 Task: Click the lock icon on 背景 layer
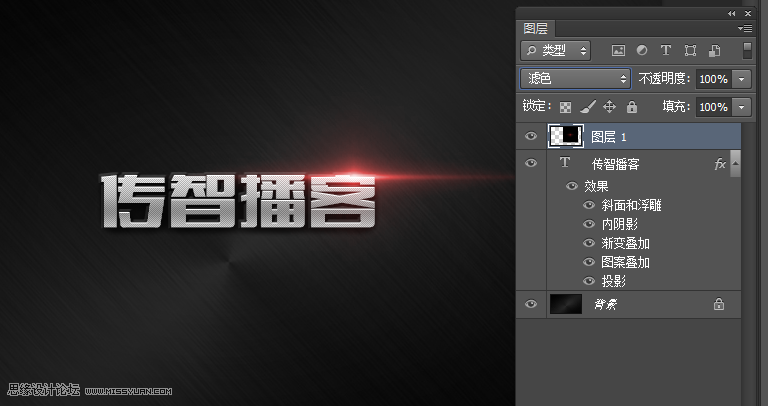click(x=719, y=304)
